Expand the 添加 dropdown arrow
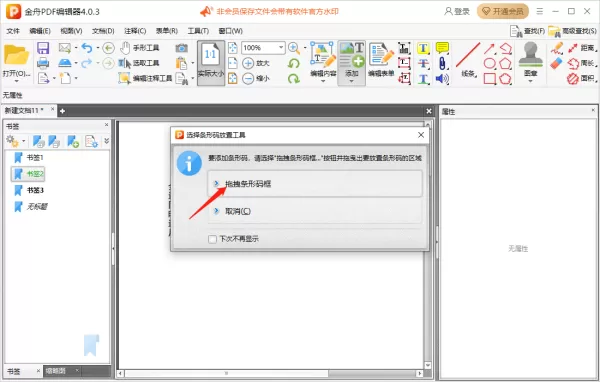The image size is (600, 382). (x=351, y=81)
